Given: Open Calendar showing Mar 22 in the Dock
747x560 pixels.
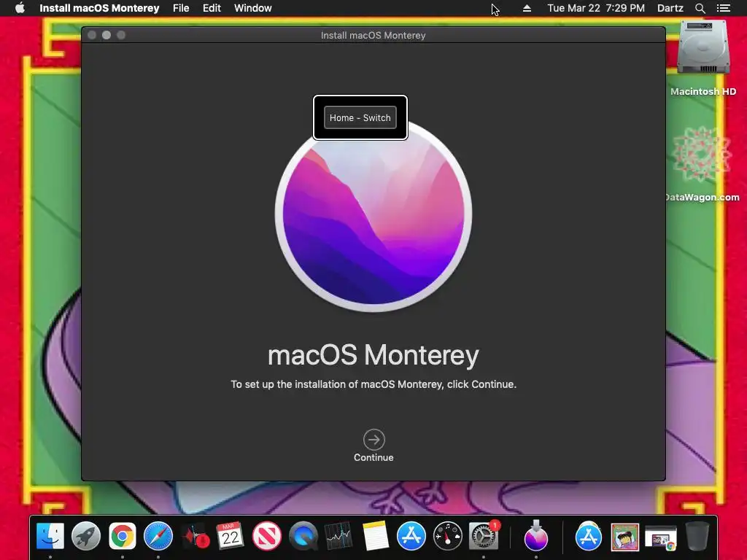Looking at the screenshot, I should pos(230,536).
